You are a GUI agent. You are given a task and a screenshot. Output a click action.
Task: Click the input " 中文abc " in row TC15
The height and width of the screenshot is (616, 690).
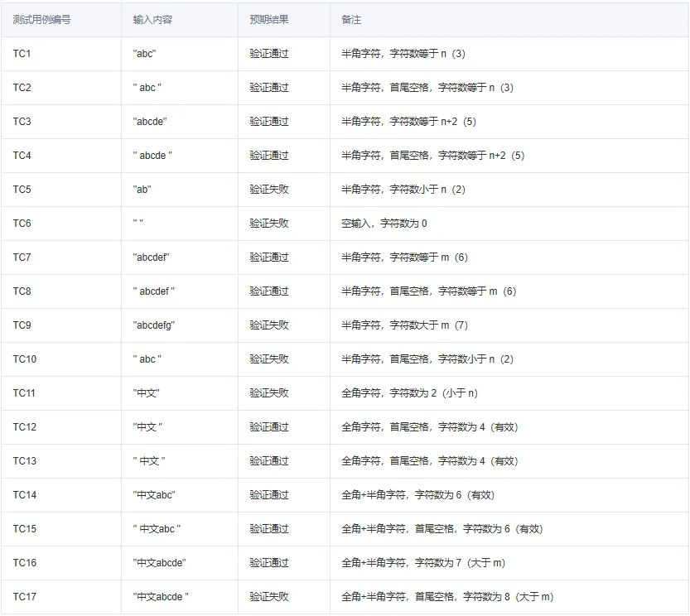point(157,528)
